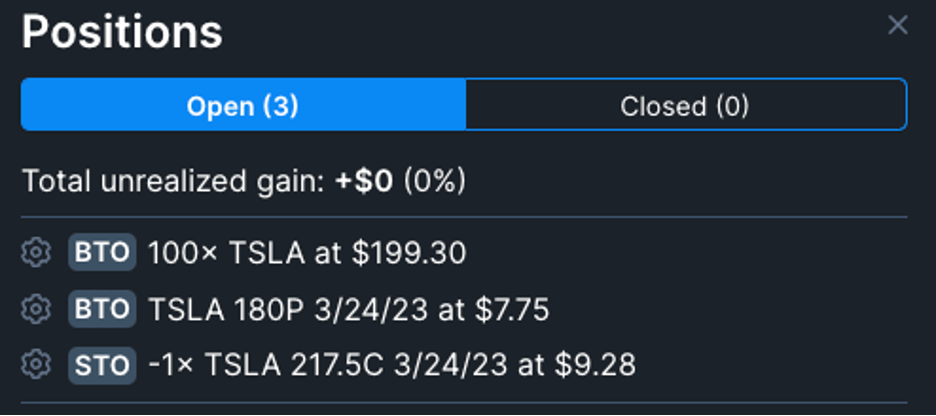936x416 pixels.
Task: Select the -1× TSLA 217.5C 3/24/23 contract label
Action: pos(328,365)
